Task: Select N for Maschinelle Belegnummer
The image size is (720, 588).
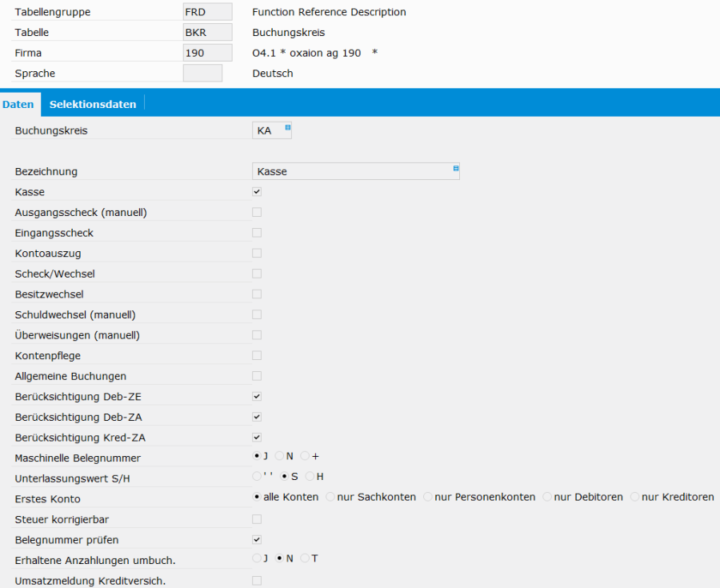Action: pyautogui.click(x=279, y=456)
